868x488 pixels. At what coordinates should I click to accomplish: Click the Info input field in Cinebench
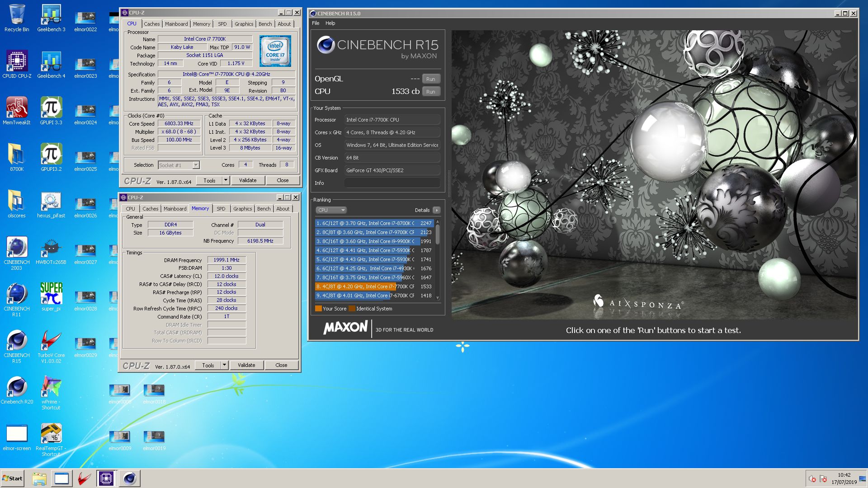tap(392, 183)
